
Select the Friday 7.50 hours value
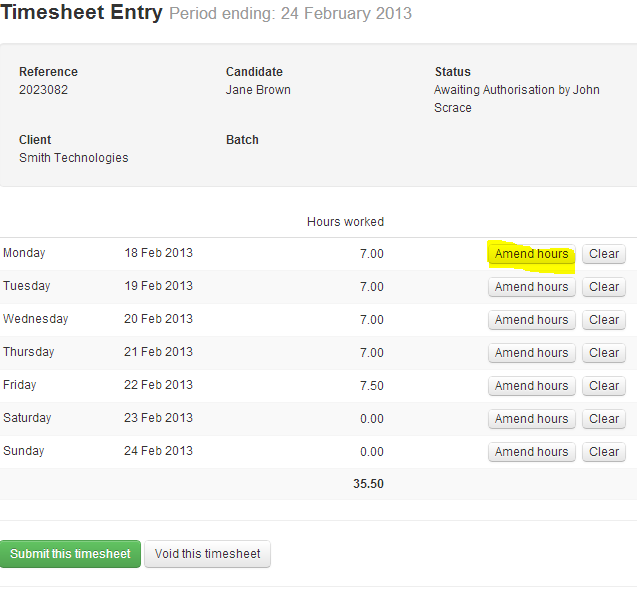pyautogui.click(x=372, y=386)
